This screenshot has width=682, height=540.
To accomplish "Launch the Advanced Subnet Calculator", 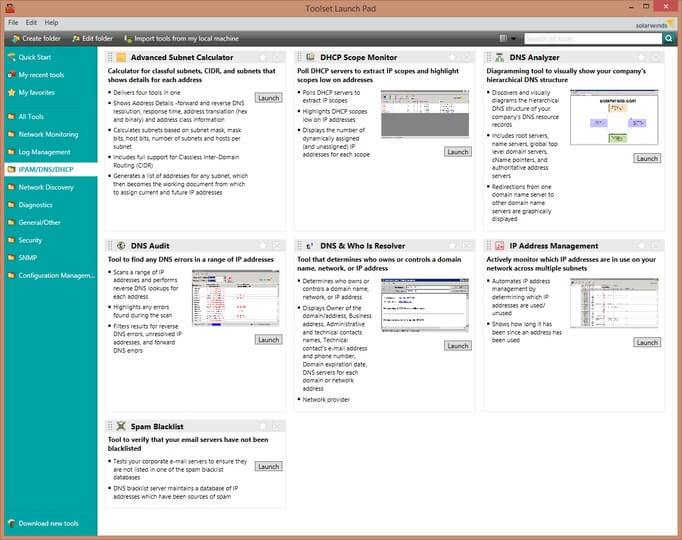I will coord(268,98).
